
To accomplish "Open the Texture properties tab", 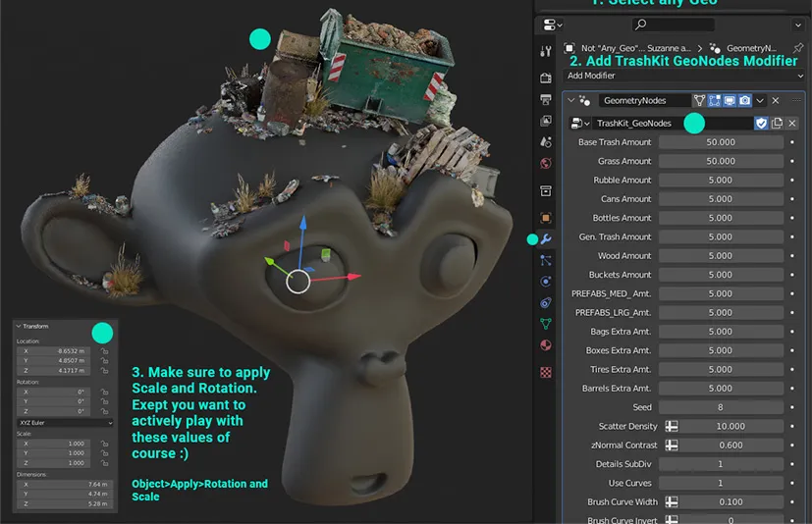I will click(x=545, y=372).
